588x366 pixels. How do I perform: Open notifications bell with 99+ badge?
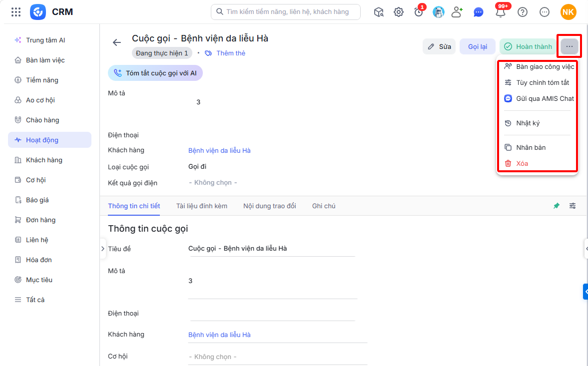501,12
